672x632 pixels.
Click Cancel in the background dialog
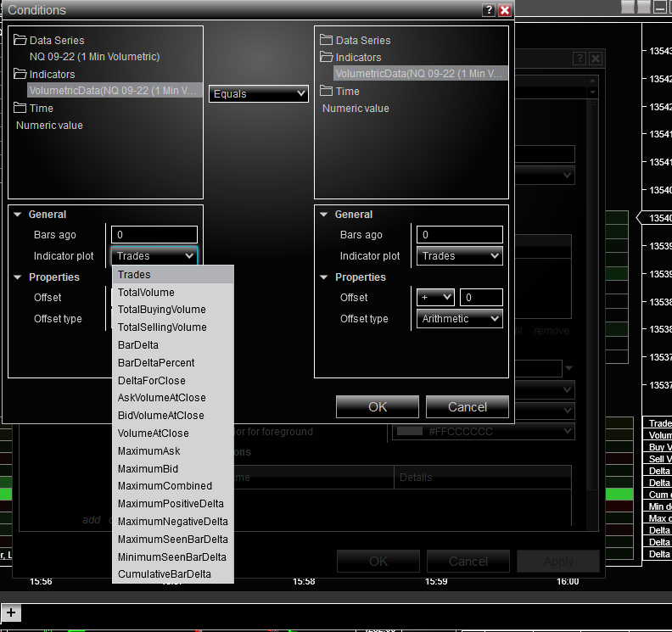pyautogui.click(x=468, y=562)
